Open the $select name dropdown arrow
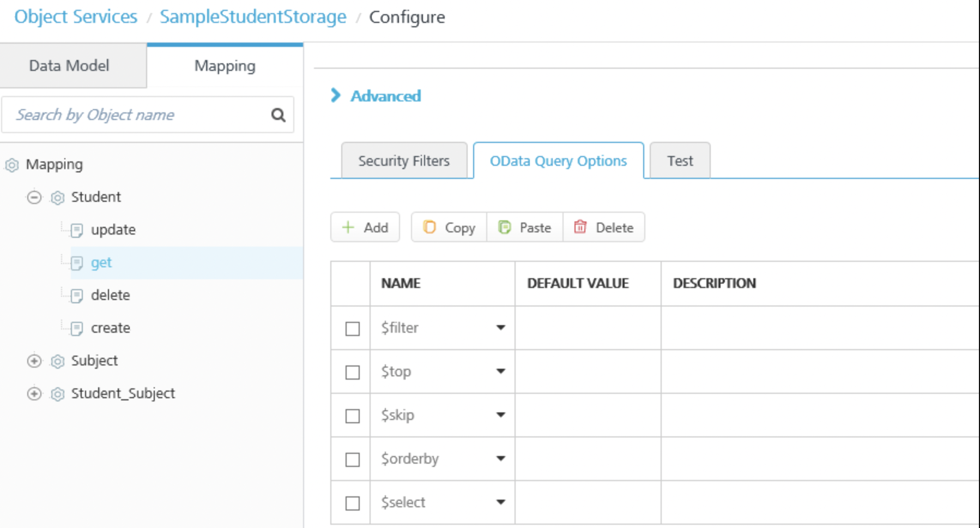This screenshot has height=528, width=980. pos(500,502)
